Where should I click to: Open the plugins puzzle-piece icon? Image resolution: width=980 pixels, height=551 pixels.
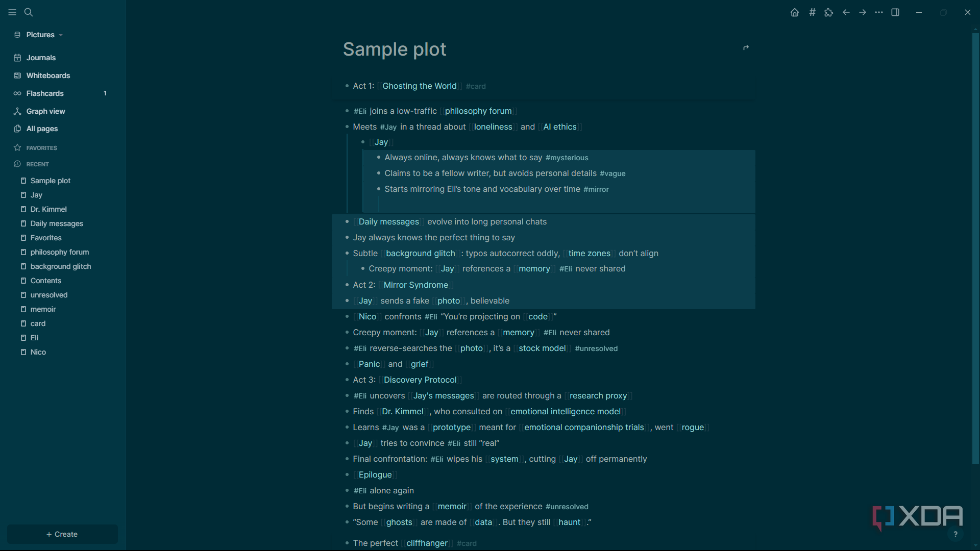coord(829,12)
